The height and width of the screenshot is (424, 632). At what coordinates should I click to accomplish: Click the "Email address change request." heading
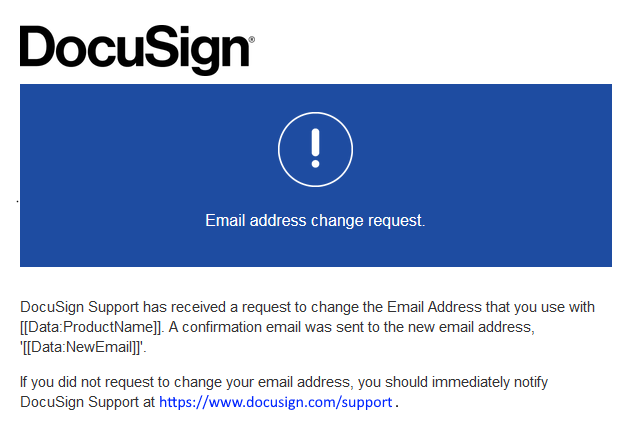coord(315,221)
